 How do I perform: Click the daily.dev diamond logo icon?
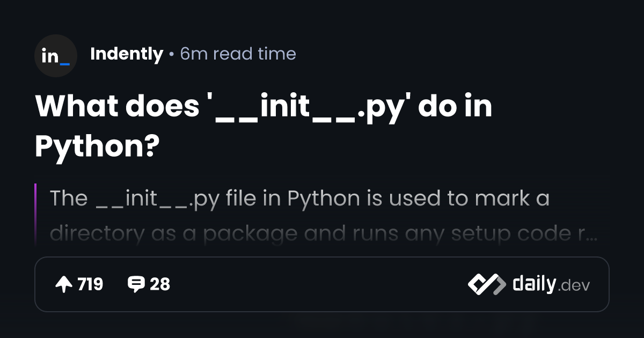point(486,284)
